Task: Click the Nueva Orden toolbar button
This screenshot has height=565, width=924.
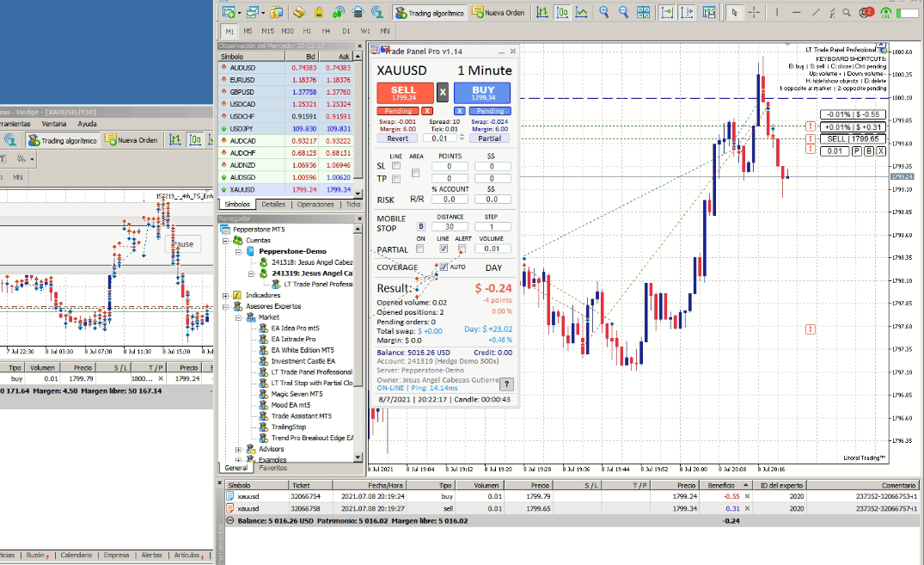Action: 498,13
